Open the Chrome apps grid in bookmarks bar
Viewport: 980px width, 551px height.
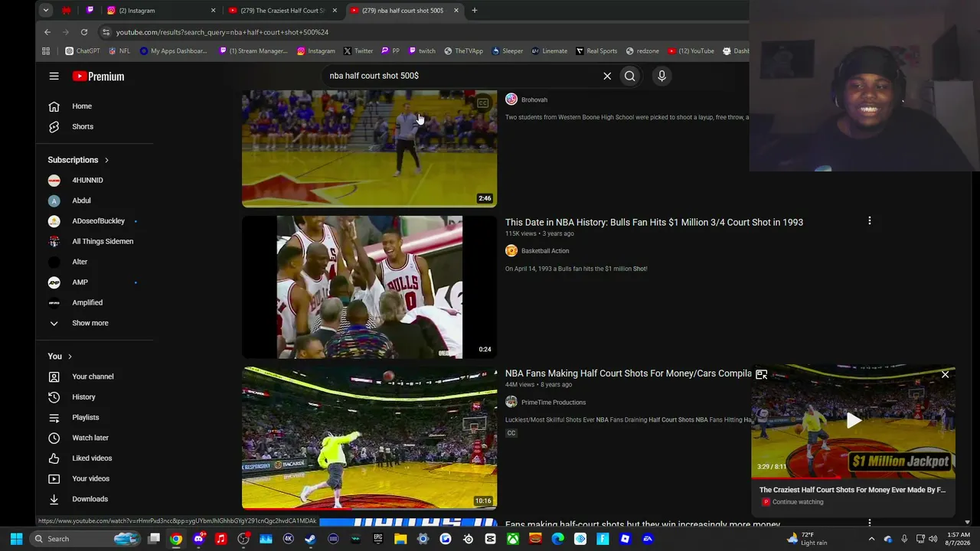[x=46, y=51]
